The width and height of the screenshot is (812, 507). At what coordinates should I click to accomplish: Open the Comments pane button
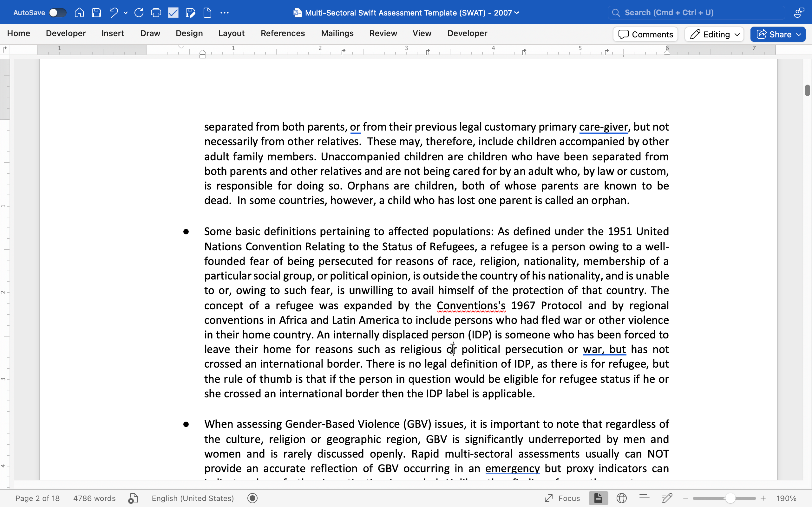[645, 34]
